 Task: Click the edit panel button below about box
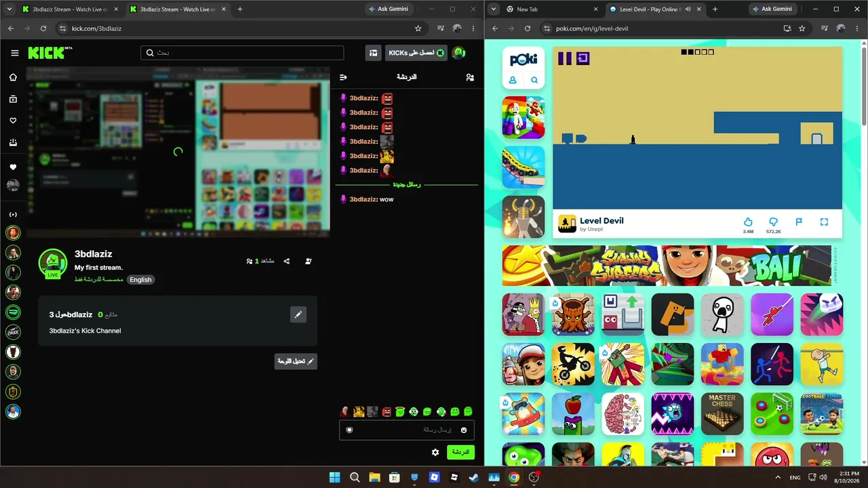tap(296, 361)
